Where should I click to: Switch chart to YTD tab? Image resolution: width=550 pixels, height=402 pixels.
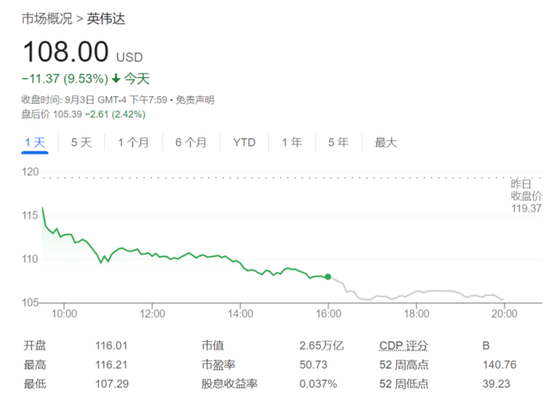tap(244, 143)
